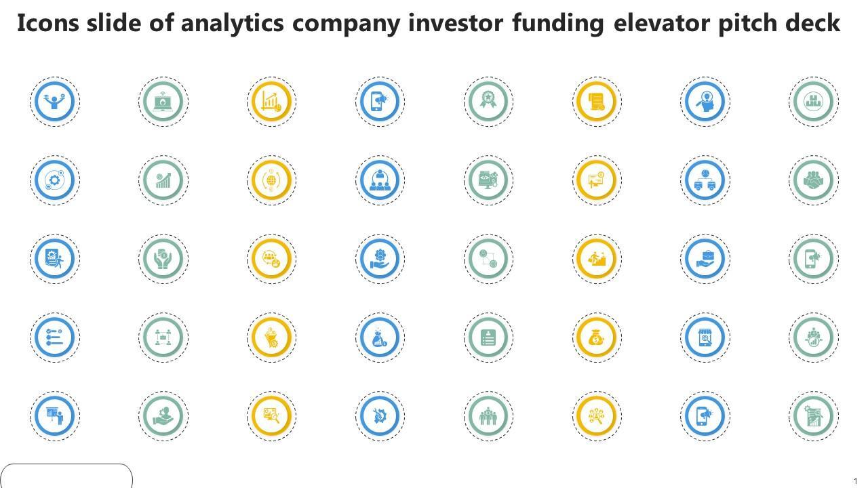Select the blue wrench and gear icon
This screenshot has height=488, width=868.
tap(380, 415)
